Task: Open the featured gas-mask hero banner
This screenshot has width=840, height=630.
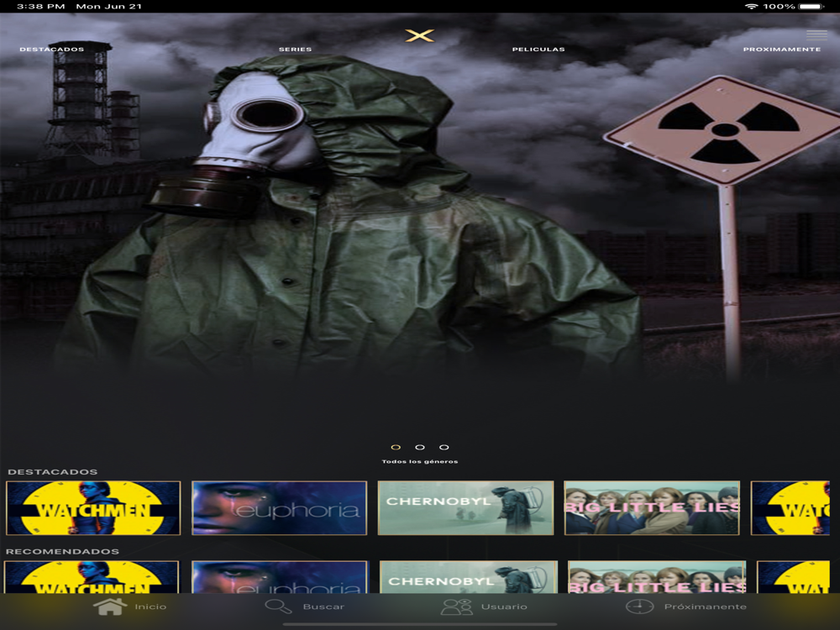Action: [x=420, y=225]
